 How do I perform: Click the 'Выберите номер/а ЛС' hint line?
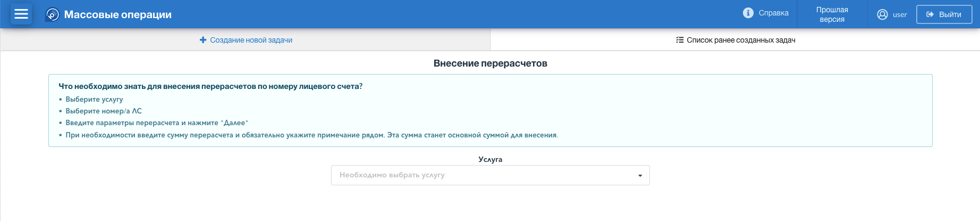tap(104, 111)
